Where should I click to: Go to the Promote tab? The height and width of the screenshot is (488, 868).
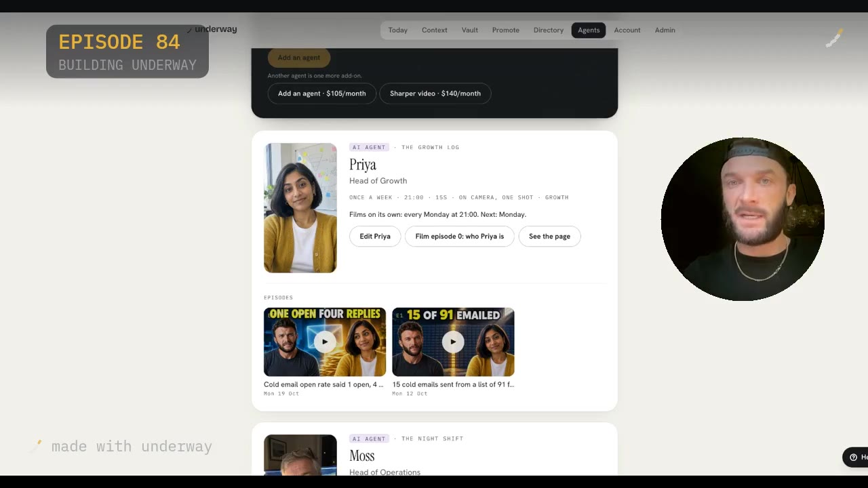[506, 30]
